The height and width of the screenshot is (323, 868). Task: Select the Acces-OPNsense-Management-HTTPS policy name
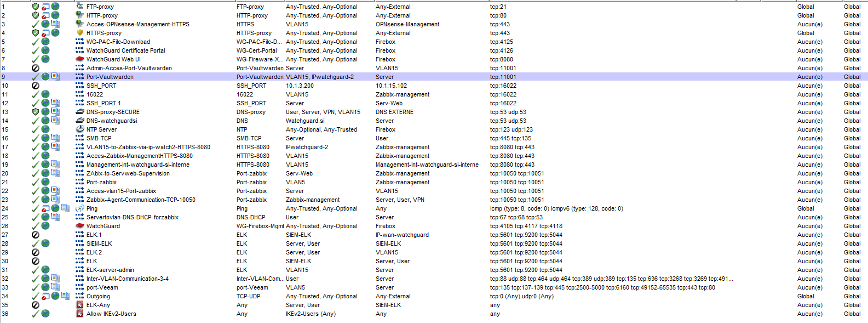(138, 24)
